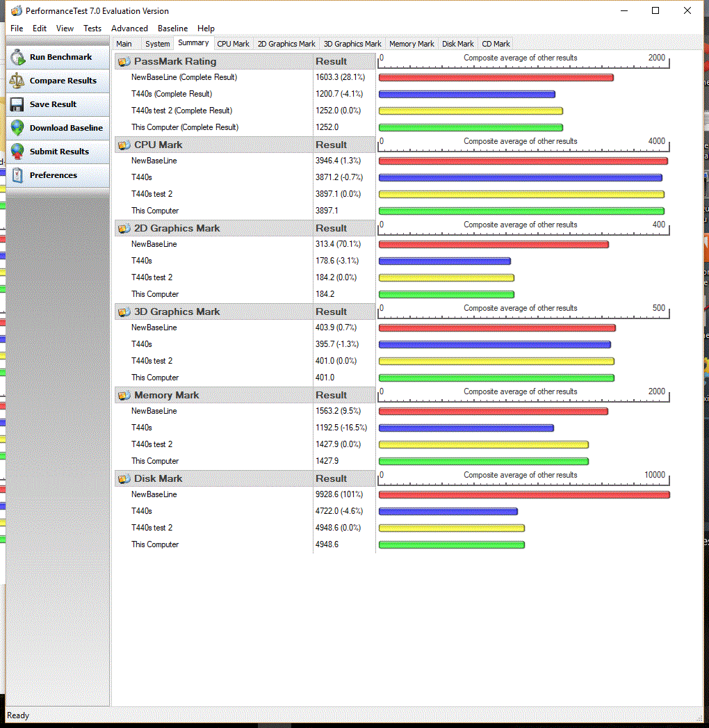Click the Memory Mark section icon
Image resolution: width=709 pixels, height=728 pixels.
124,395
